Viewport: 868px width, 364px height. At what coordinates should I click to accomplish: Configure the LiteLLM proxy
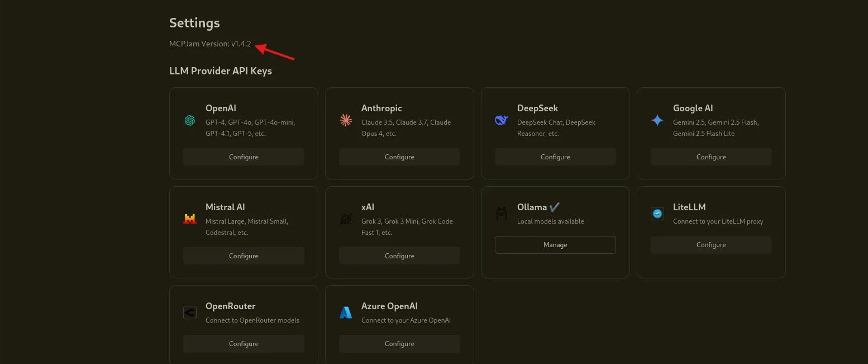711,245
